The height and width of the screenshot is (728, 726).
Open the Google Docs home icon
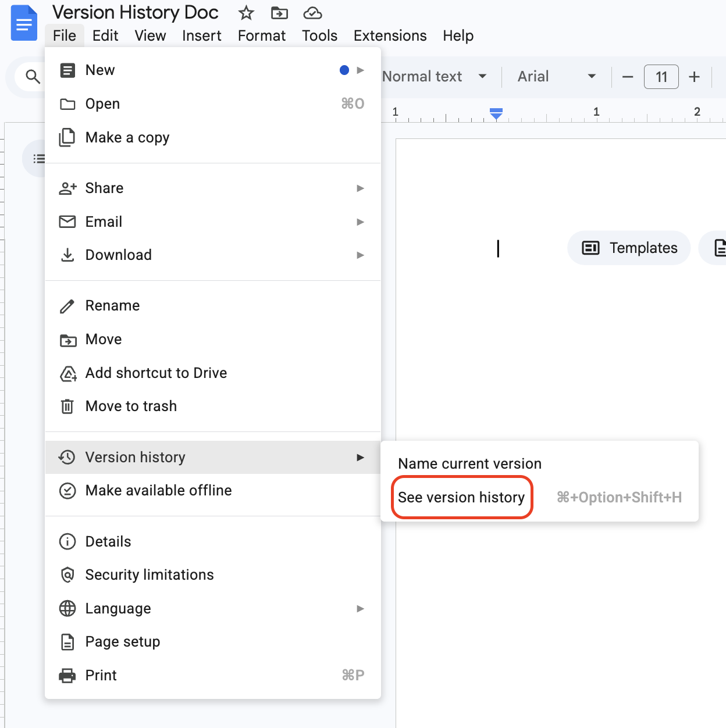(24, 23)
